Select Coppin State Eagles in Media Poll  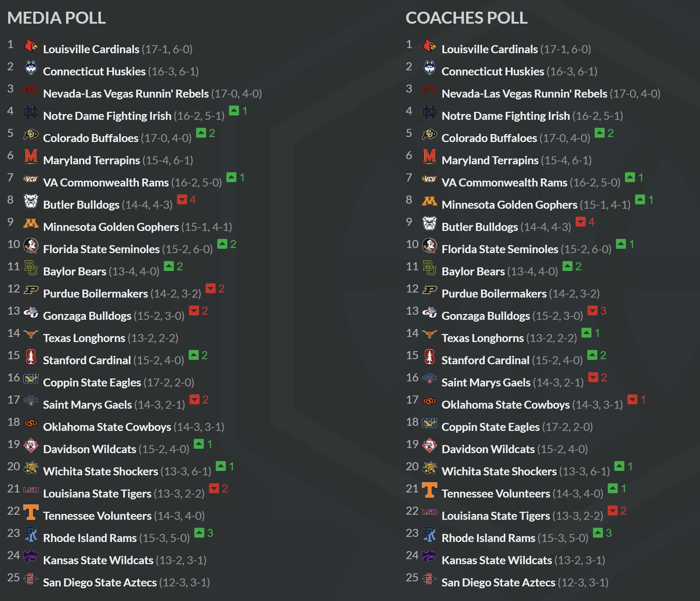pyautogui.click(x=92, y=383)
